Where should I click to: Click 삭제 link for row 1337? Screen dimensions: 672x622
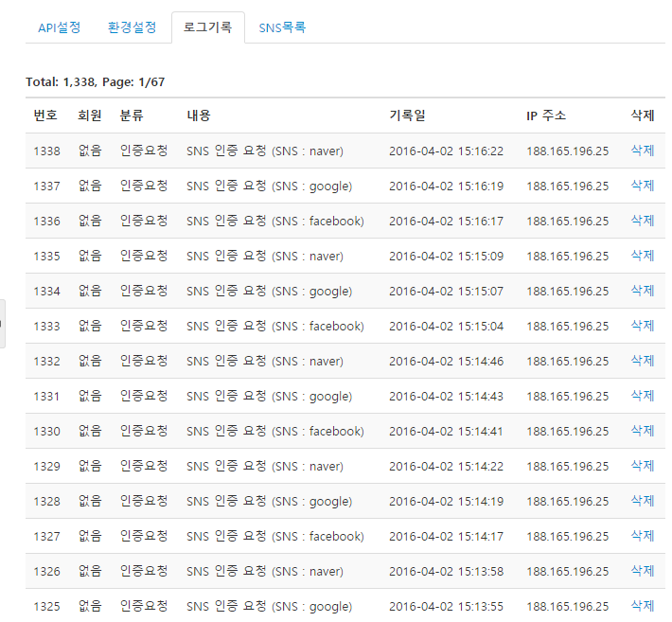642,186
